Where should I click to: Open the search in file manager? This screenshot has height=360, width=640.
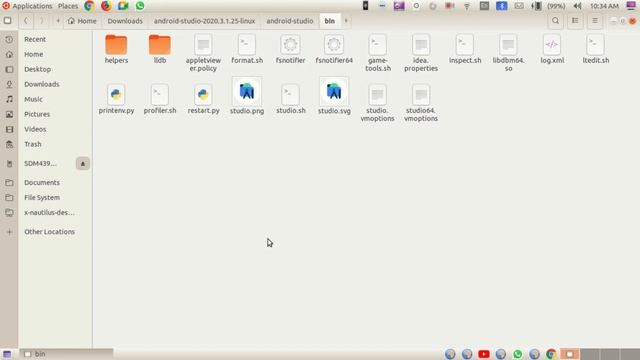pos(556,21)
